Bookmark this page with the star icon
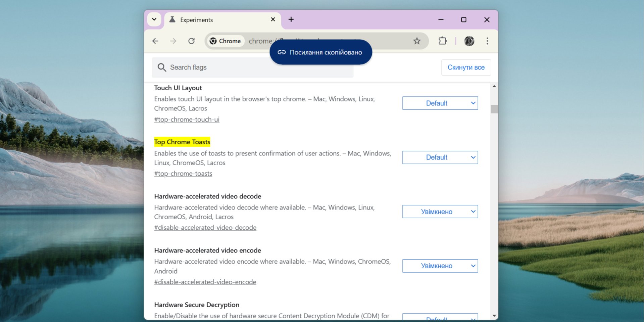 [417, 41]
